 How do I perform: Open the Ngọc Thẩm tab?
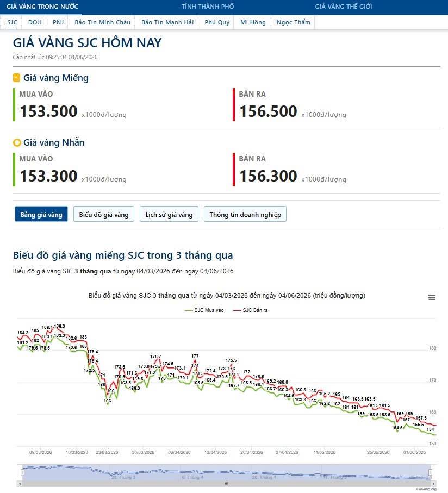pyautogui.click(x=294, y=22)
